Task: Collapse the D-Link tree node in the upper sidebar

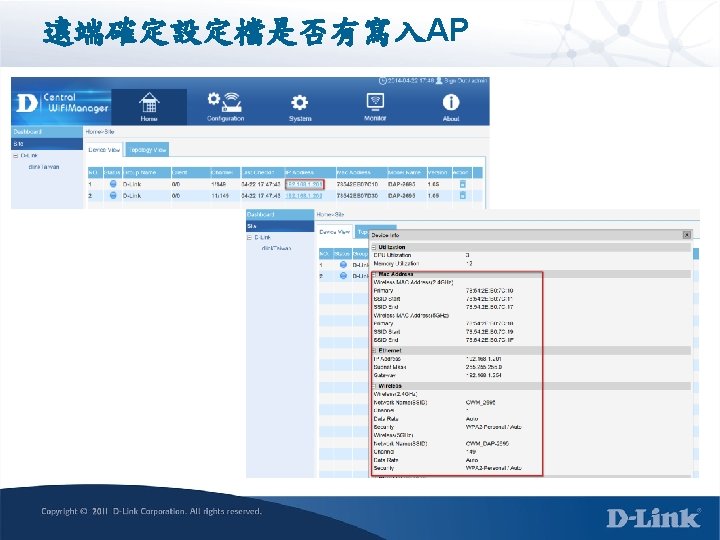Action: tap(16, 156)
